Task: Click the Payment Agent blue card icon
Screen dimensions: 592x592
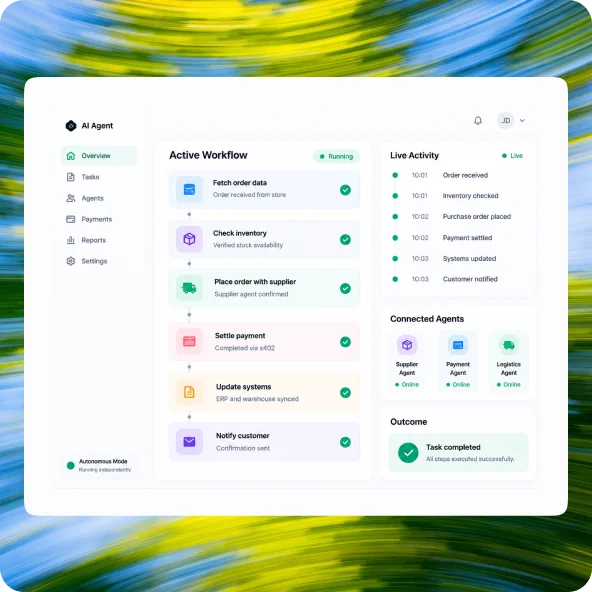Action: (458, 345)
